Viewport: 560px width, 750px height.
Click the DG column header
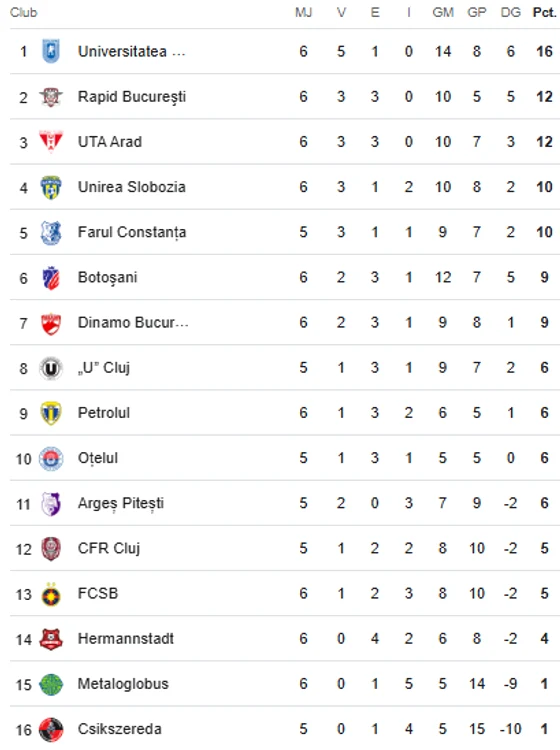[x=511, y=12]
